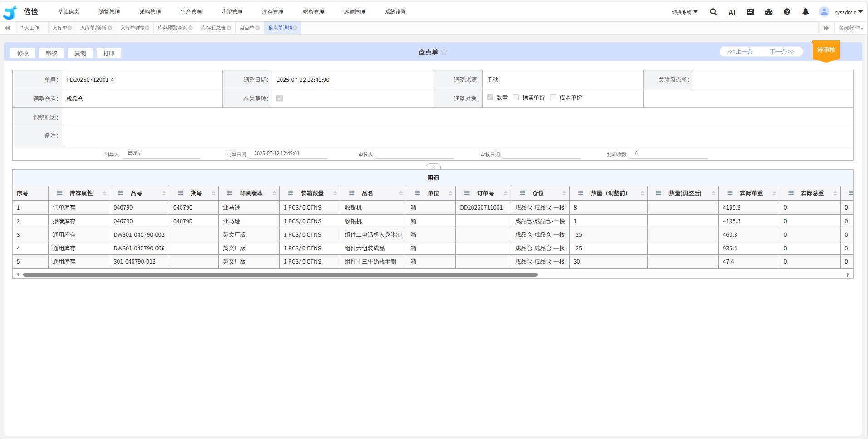The width and height of the screenshot is (868, 439).
Task: Open the keyboard shortcuts icon
Action: pyautogui.click(x=750, y=12)
